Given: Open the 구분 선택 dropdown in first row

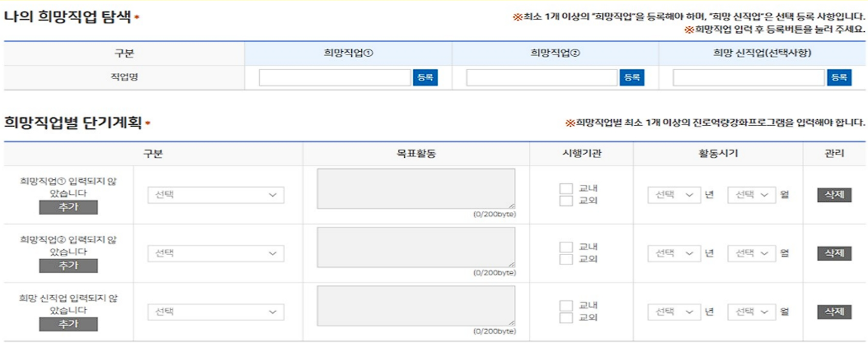Looking at the screenshot, I should [x=215, y=195].
